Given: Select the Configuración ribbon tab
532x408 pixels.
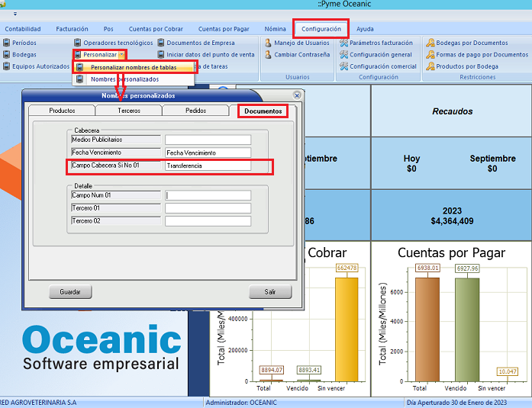Looking at the screenshot, I should tap(321, 29).
